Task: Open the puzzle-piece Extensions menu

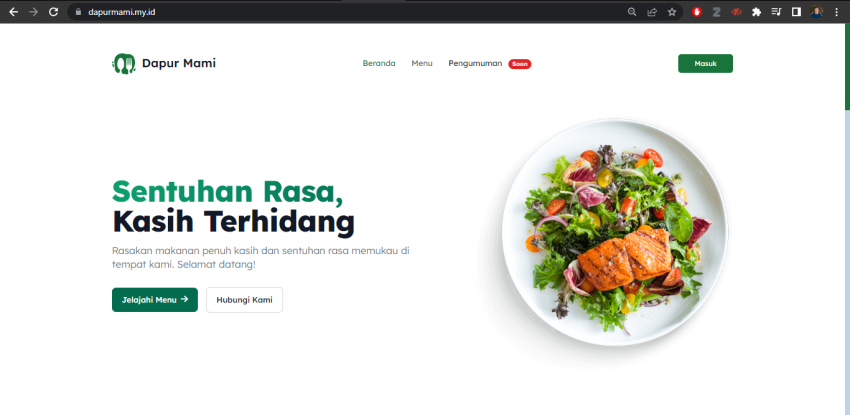Action: (x=756, y=12)
